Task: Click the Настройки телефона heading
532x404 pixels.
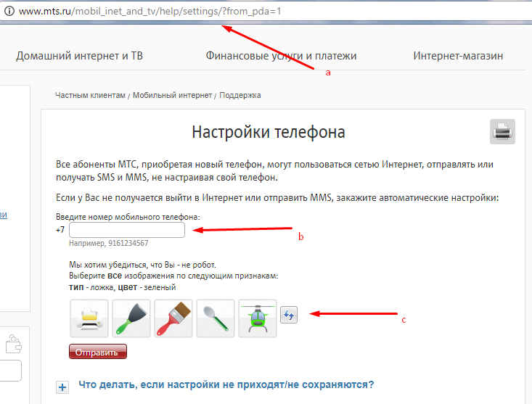Action: [x=269, y=132]
